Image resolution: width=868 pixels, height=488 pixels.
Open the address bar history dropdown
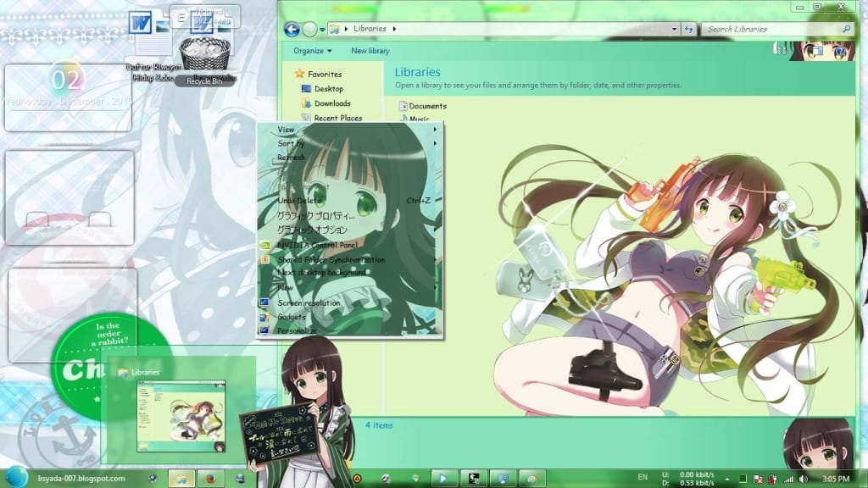pyautogui.click(x=674, y=28)
